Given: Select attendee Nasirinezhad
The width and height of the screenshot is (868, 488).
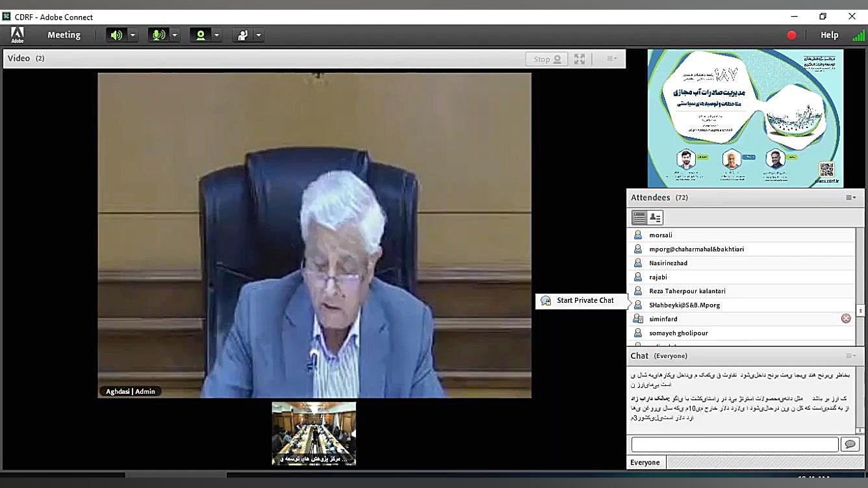Looking at the screenshot, I should [741, 263].
